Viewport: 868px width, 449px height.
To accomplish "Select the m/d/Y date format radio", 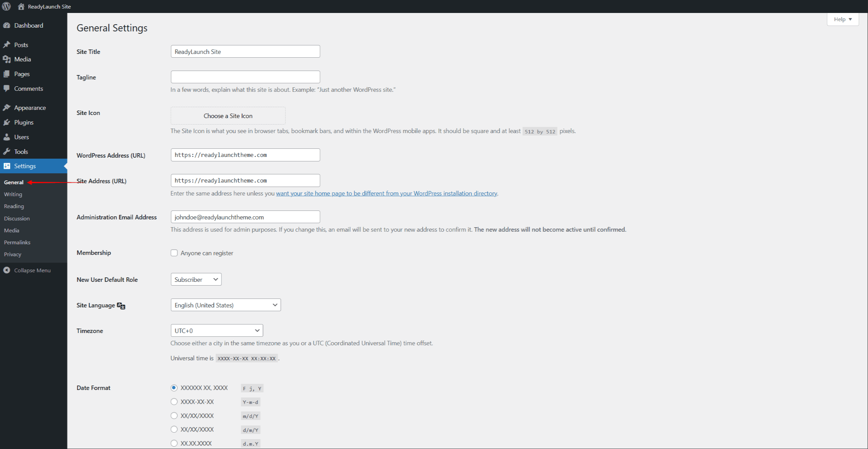I will [174, 416].
